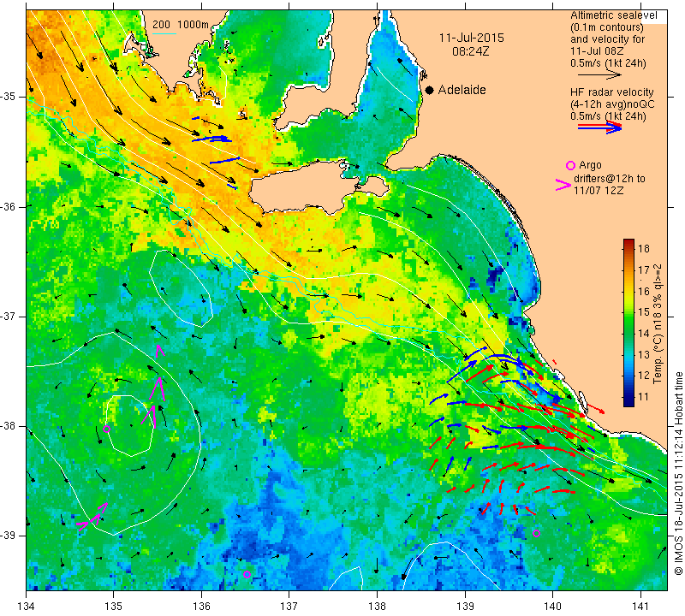Click the 15 value on temperature scale
This screenshot has width=685, height=616.
(x=644, y=312)
